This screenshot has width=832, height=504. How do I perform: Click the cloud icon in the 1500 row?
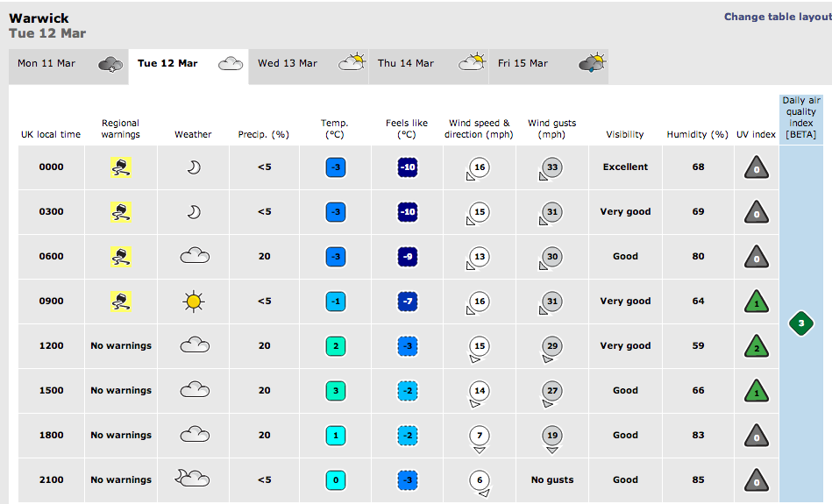[x=195, y=390]
